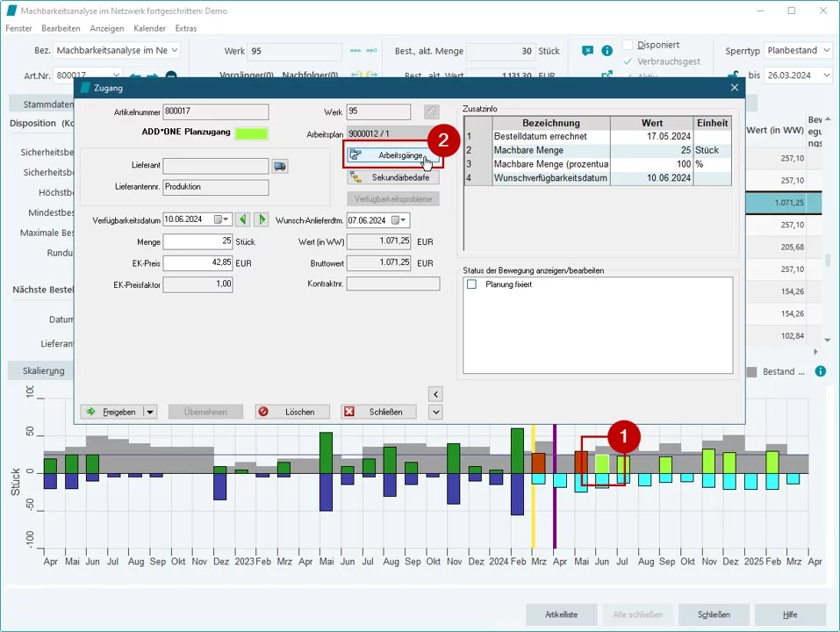
Task: Open the Art.Nr. 800017 dropdown
Action: [x=116, y=75]
